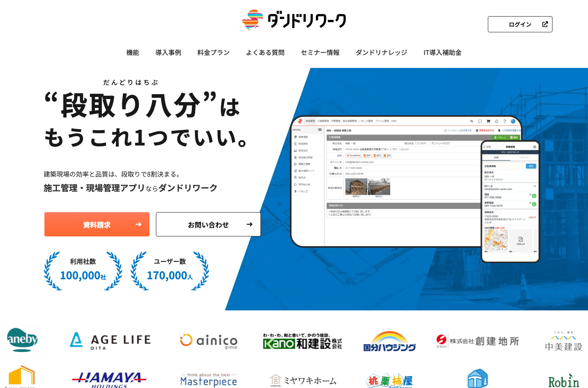Go to ダンドリナレッジ section
The image size is (588, 388).
381,53
